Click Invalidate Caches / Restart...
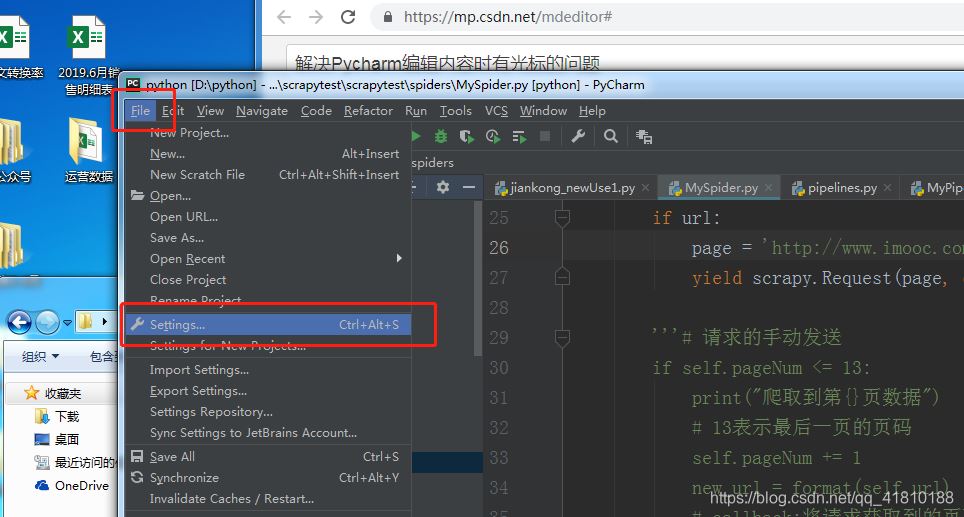This screenshot has height=517, width=964. (268, 499)
